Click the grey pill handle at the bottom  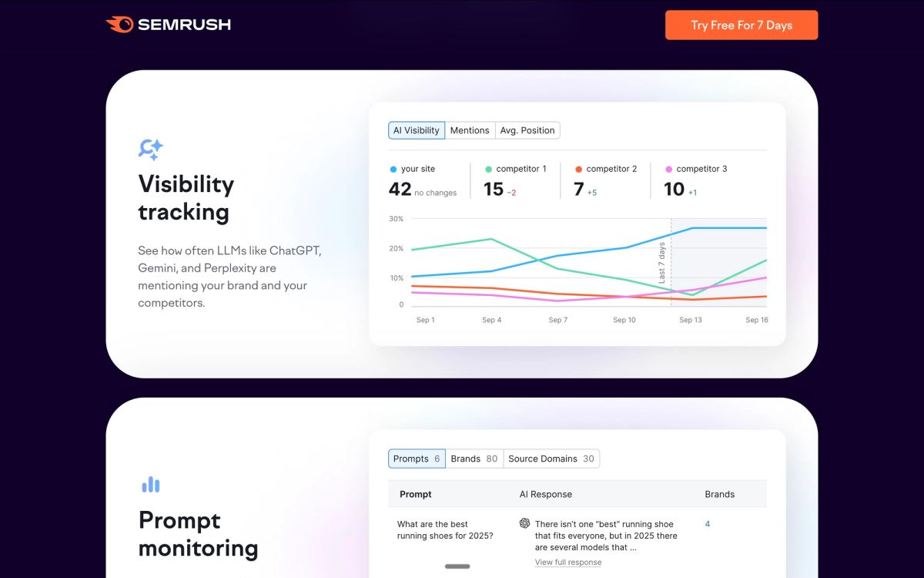click(457, 566)
